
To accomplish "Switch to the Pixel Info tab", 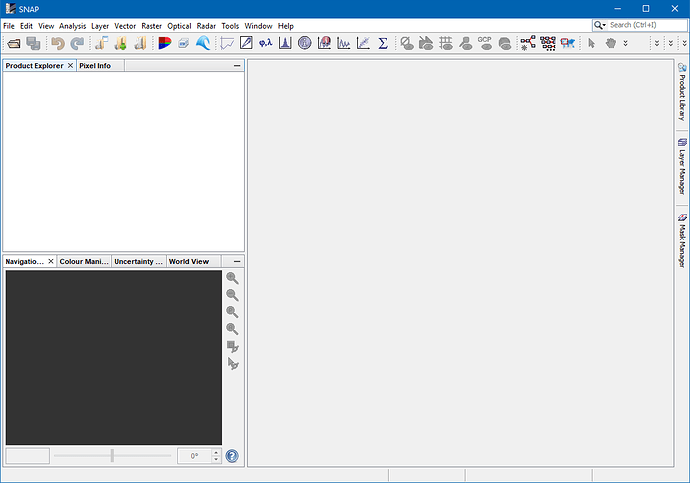I will (x=95, y=66).
